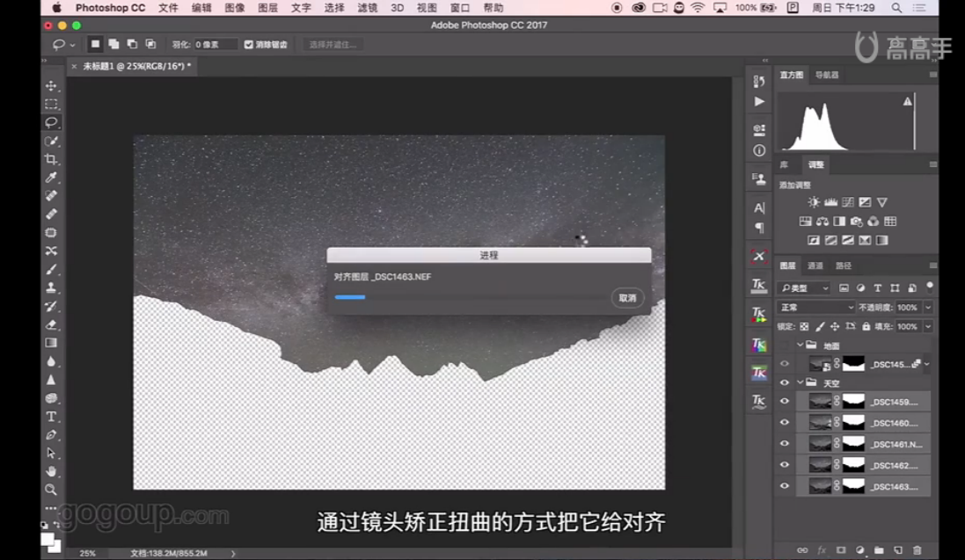Image resolution: width=965 pixels, height=560 pixels.
Task: Add Brightness/Contrast adjustment layer
Action: click(x=814, y=202)
